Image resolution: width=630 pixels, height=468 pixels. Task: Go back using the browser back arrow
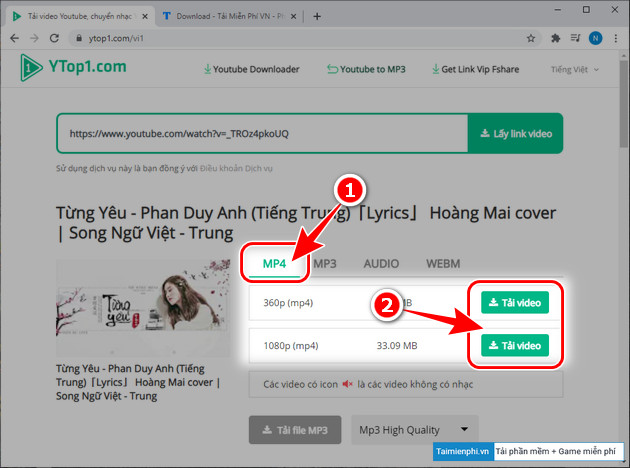14,38
